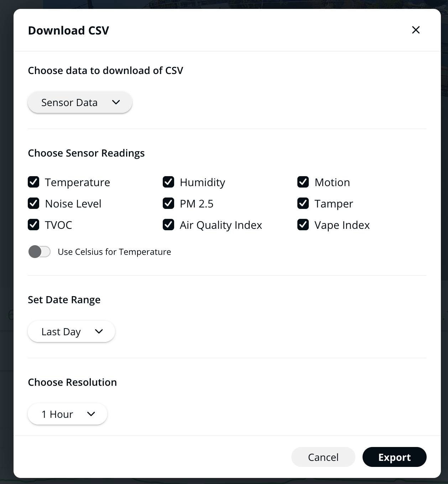Image resolution: width=448 pixels, height=484 pixels.
Task: Uncheck the Noise Level checkbox
Action: (x=33, y=203)
